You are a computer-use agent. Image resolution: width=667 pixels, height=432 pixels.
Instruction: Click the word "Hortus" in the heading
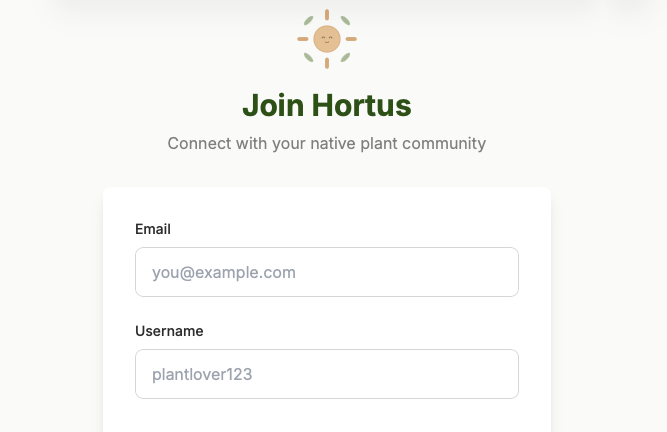[x=361, y=105]
